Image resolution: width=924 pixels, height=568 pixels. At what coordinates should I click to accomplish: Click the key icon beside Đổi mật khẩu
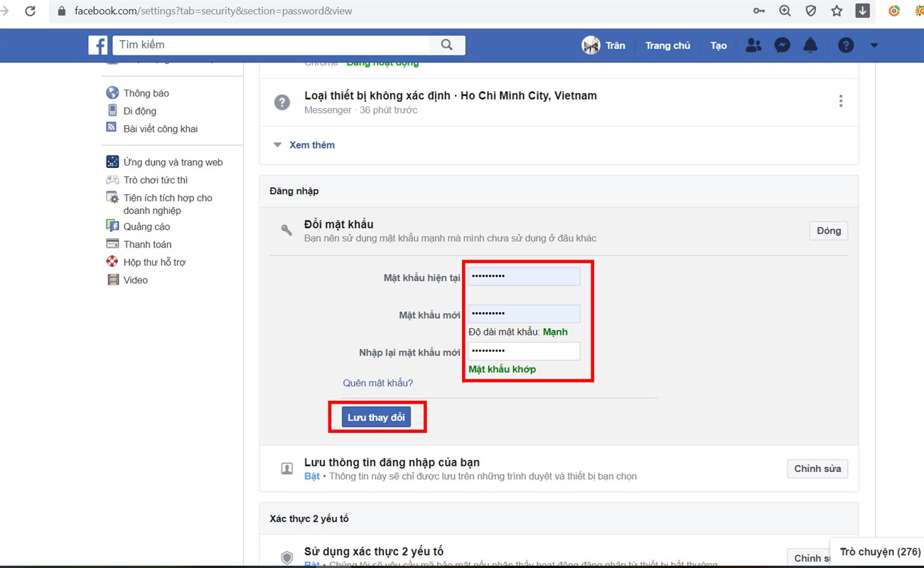tap(286, 230)
